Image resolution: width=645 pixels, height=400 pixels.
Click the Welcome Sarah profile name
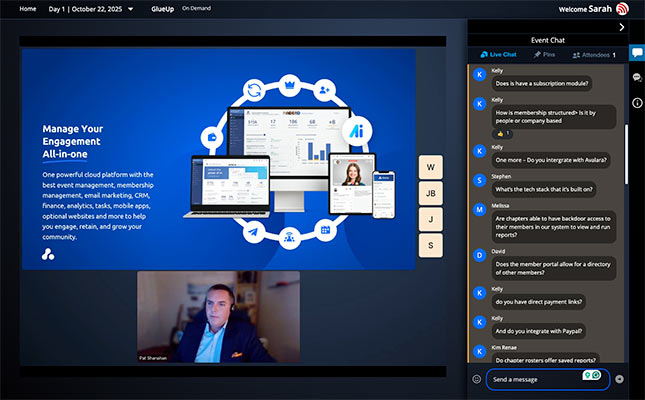pos(585,9)
